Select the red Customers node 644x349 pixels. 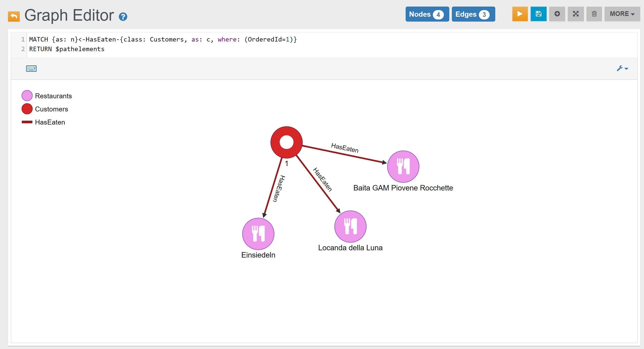[x=286, y=142]
